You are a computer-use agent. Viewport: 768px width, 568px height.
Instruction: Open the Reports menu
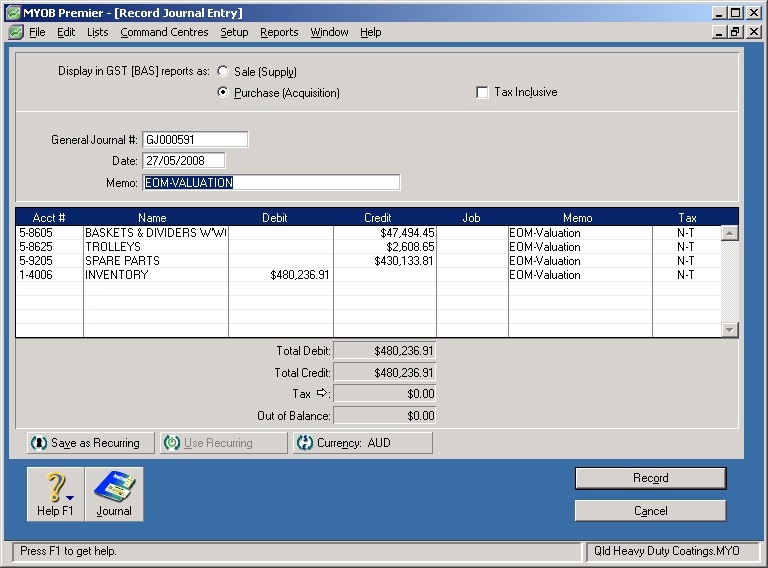[279, 32]
